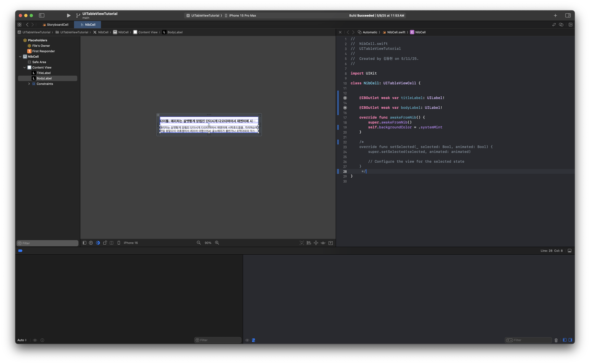The width and height of the screenshot is (590, 364).
Task: Toggle the right inspector panel
Action: tap(568, 15)
